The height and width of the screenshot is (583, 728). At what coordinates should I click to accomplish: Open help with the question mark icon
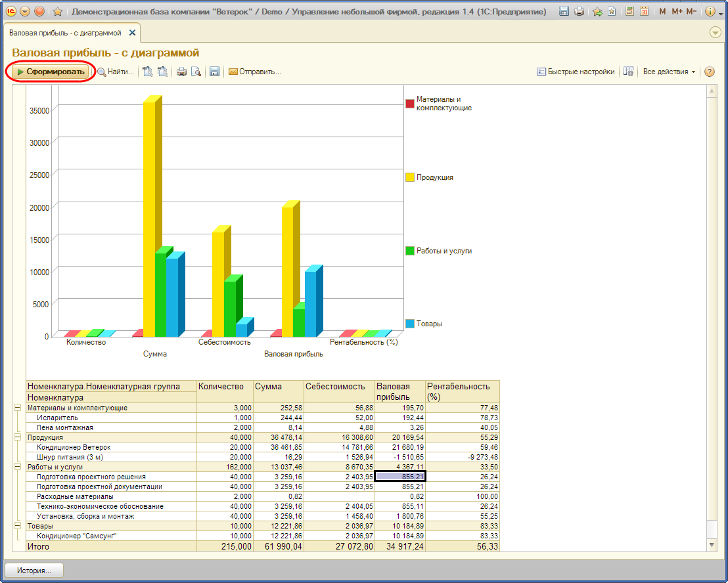point(710,72)
